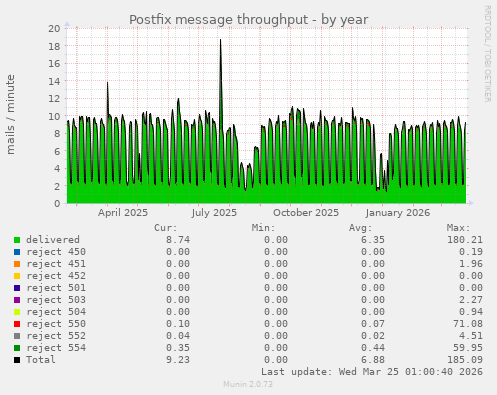Click the 'Cur:' column header
Viewport: 497px width, 395px height.
click(166, 228)
